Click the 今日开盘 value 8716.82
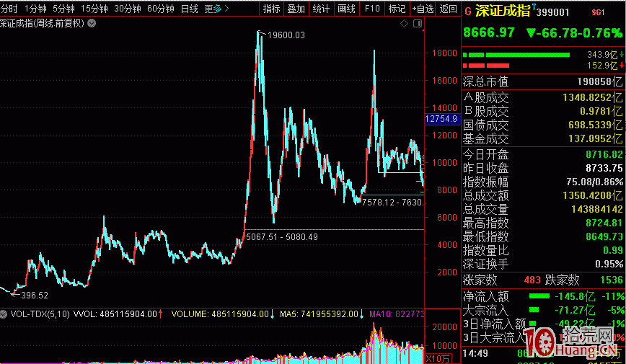The width and height of the screenshot is (626, 364). tap(604, 154)
